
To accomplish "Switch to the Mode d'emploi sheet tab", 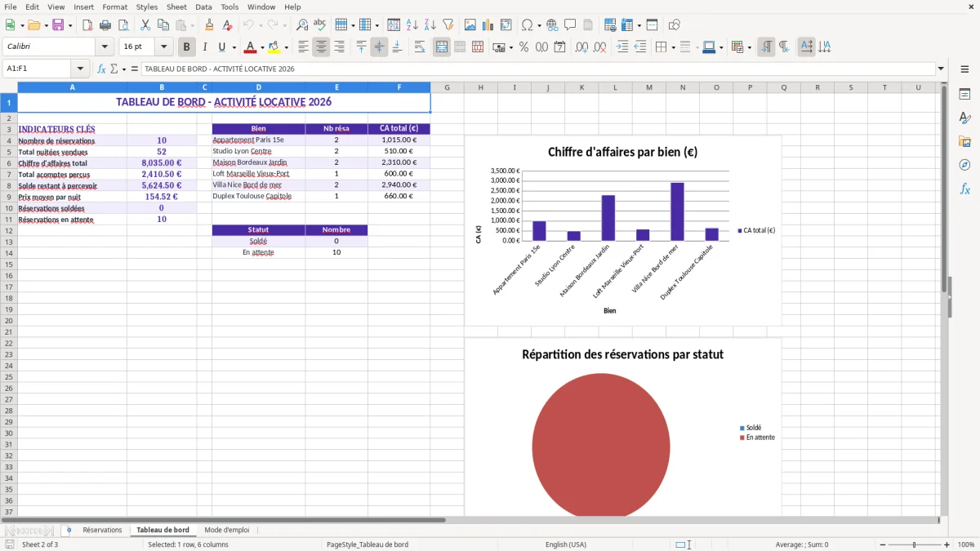I will coord(227,531).
